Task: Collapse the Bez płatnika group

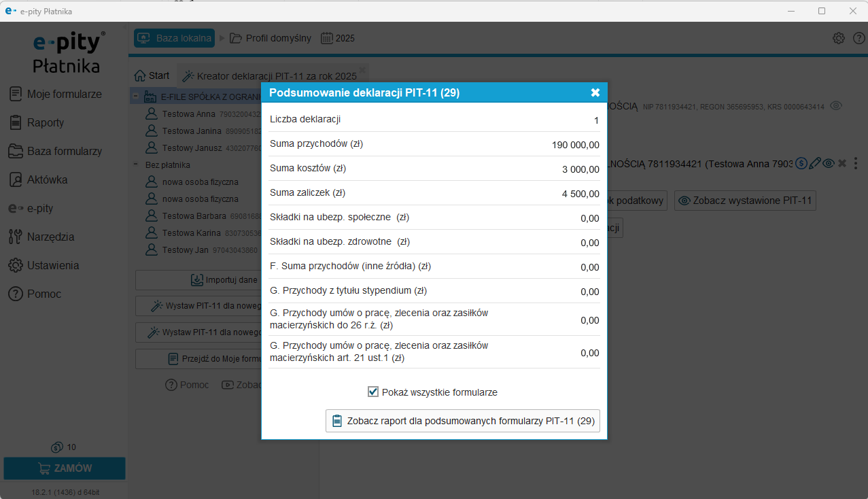Action: tap(136, 165)
